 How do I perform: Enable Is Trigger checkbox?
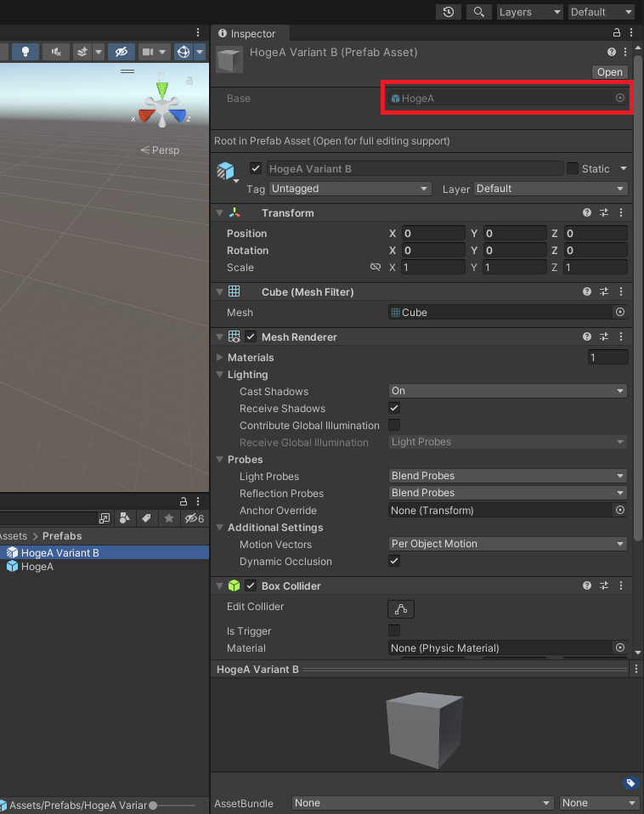pos(394,630)
